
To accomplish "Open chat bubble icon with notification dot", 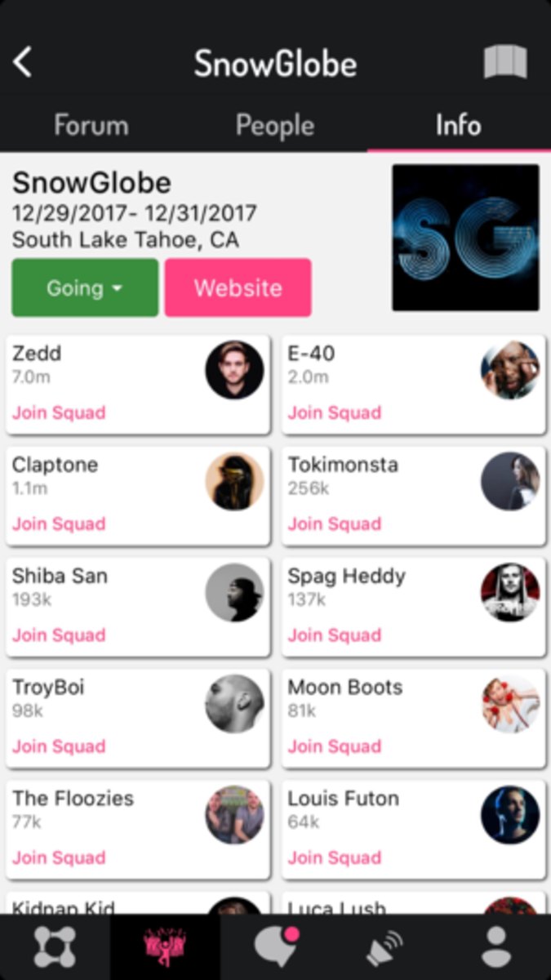I will coord(275,947).
